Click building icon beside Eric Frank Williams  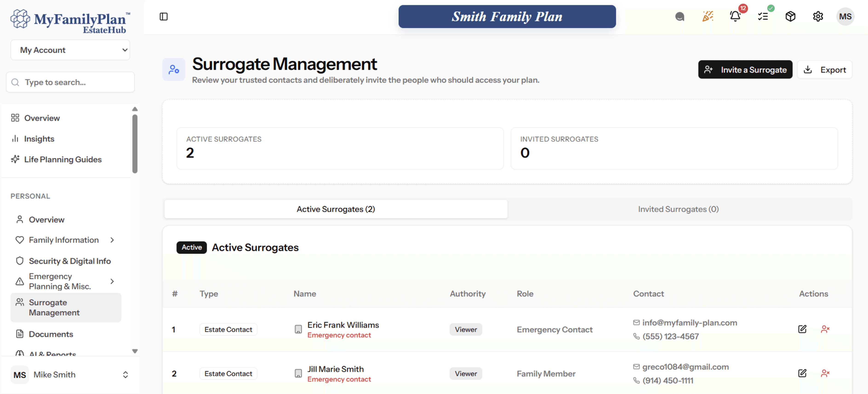[x=298, y=329]
